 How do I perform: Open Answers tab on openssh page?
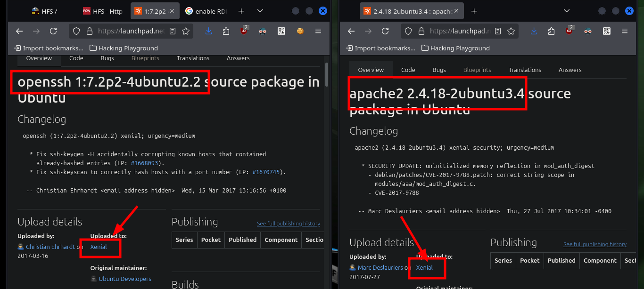point(238,58)
